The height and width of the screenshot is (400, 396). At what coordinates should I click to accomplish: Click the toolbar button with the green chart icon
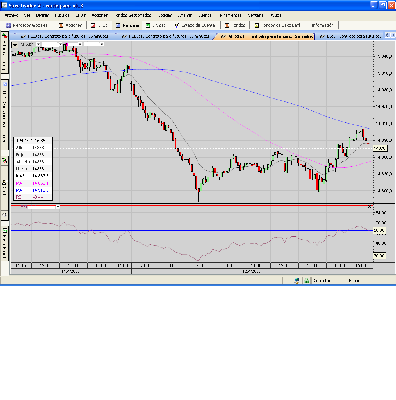point(156,25)
